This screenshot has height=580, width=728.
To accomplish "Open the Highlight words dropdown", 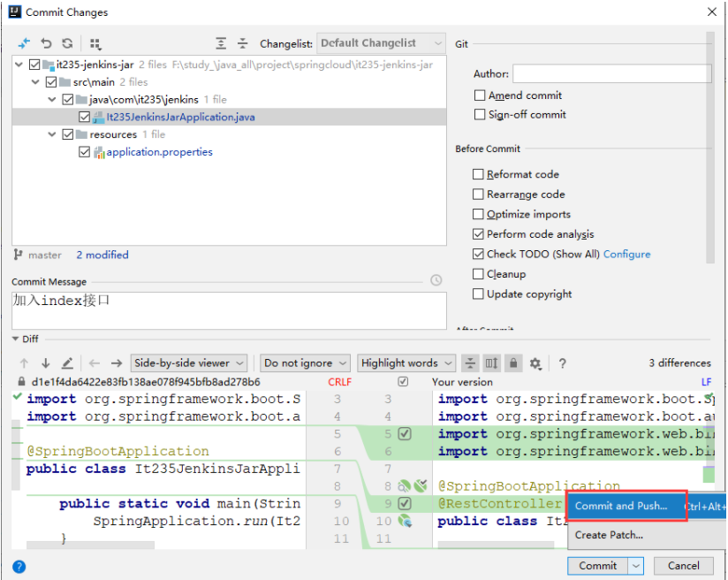I will coord(406,363).
